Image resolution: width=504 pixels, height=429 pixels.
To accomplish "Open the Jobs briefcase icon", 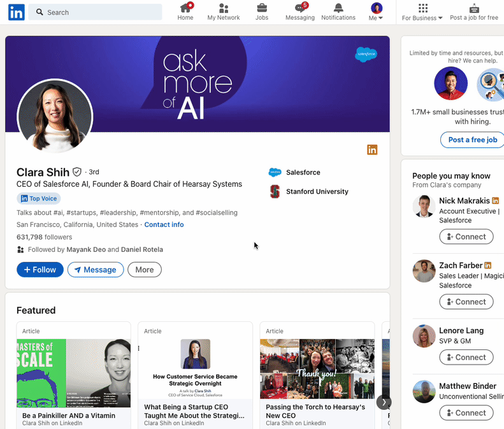I will pos(262,8).
